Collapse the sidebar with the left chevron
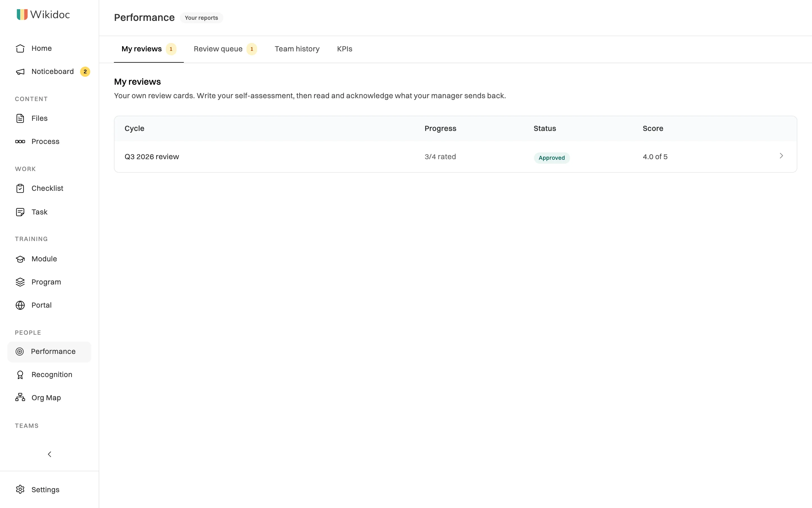This screenshot has width=812, height=508. pyautogui.click(x=49, y=454)
